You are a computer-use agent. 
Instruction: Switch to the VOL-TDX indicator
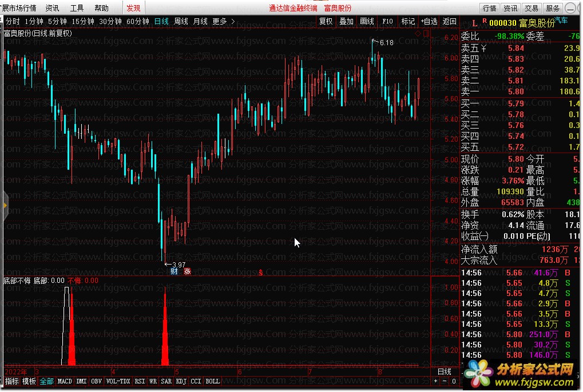(x=118, y=381)
